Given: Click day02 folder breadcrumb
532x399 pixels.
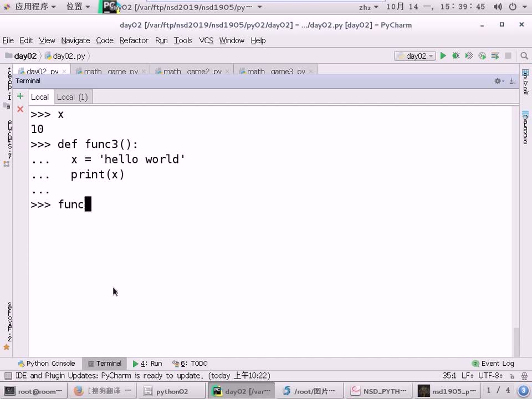Looking at the screenshot, I should click(21, 56).
